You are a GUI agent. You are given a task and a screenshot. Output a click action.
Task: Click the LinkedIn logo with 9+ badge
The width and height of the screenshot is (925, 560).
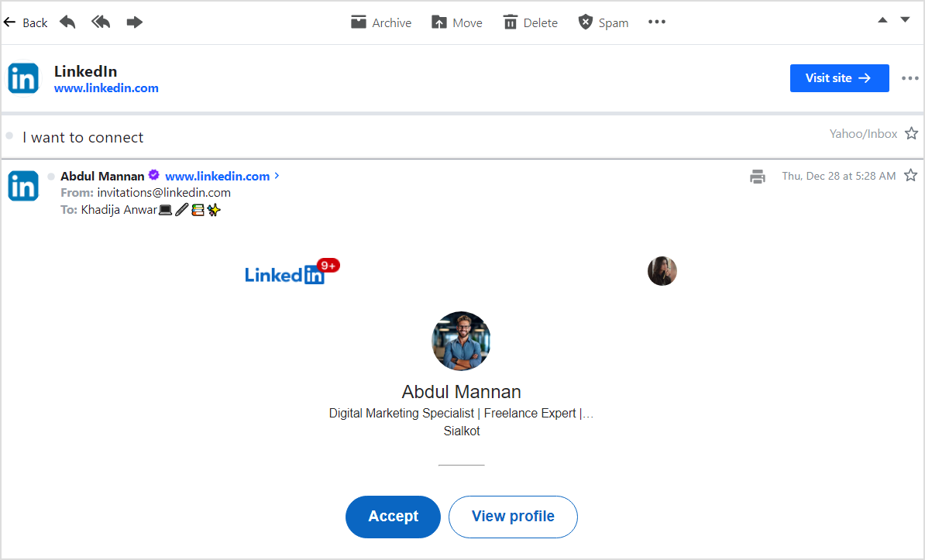pos(292,271)
